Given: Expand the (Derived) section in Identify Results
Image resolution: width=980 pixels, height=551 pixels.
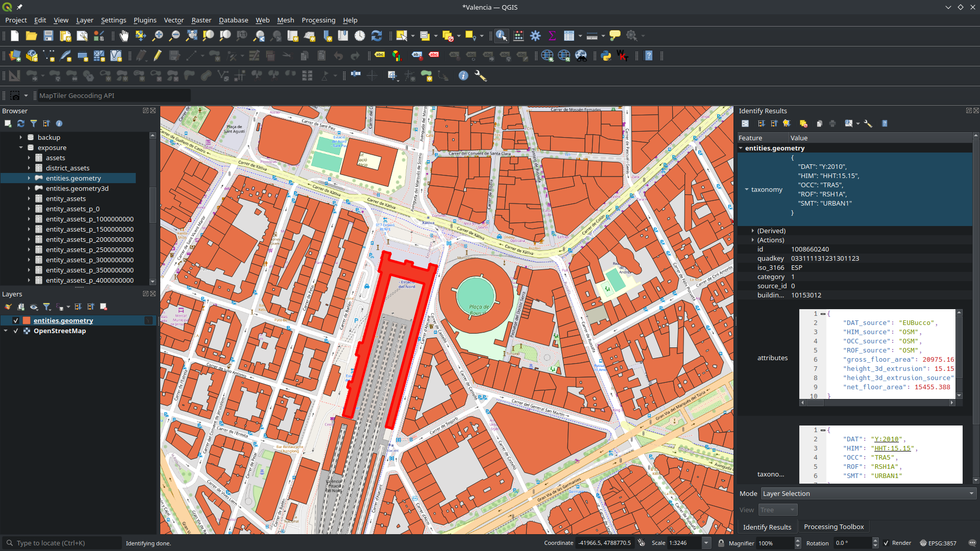Looking at the screenshot, I should point(752,231).
